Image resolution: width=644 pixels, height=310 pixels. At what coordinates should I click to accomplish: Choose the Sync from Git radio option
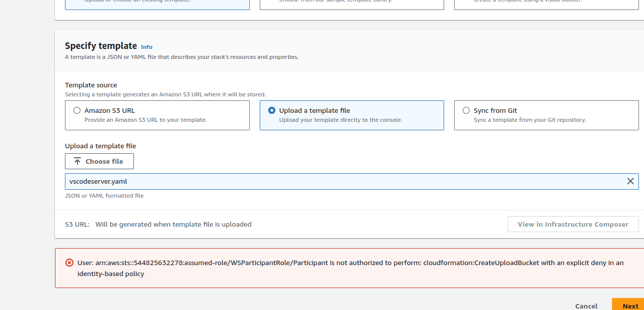click(466, 110)
